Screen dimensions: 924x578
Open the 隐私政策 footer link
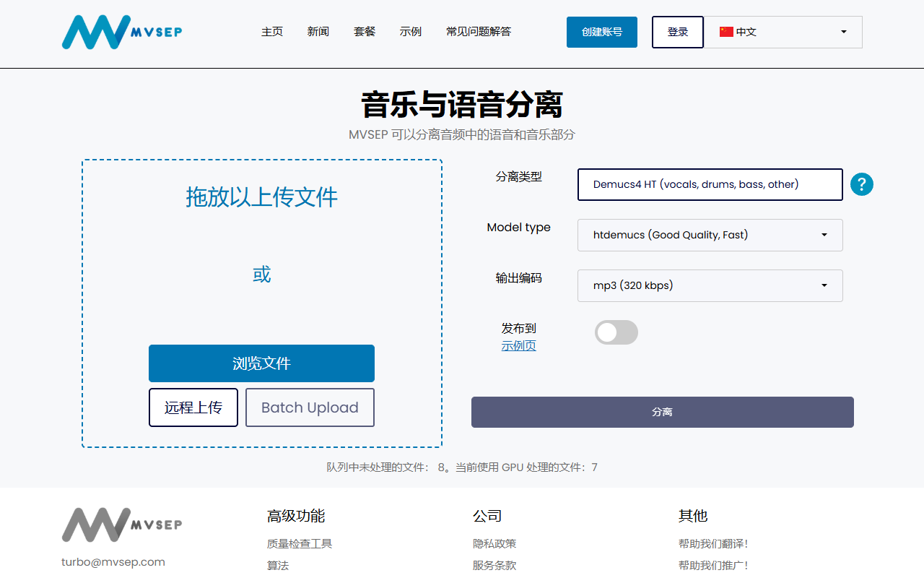[x=494, y=543]
